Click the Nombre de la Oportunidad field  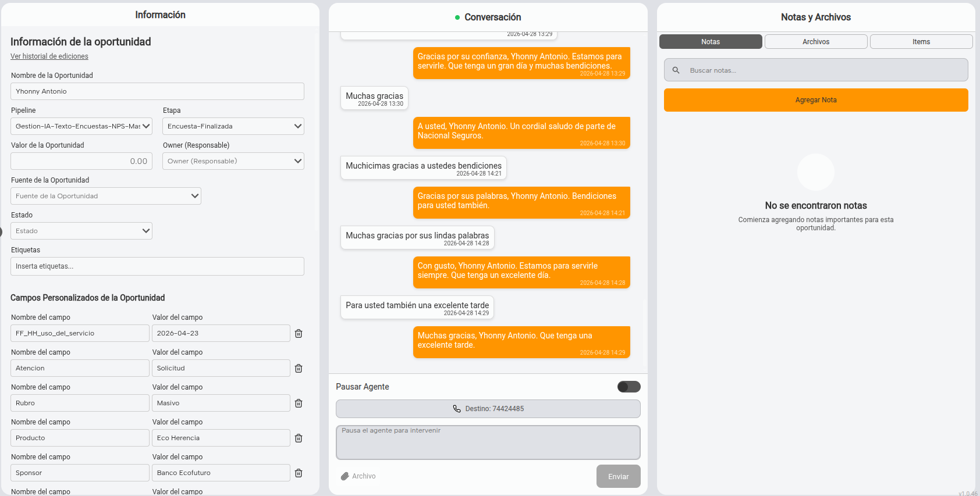[x=157, y=91]
